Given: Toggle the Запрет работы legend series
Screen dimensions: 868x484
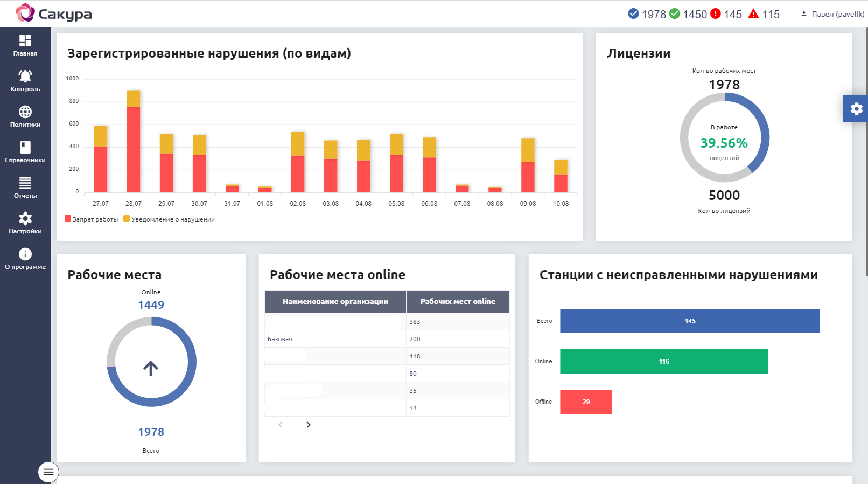Looking at the screenshot, I should coord(92,219).
